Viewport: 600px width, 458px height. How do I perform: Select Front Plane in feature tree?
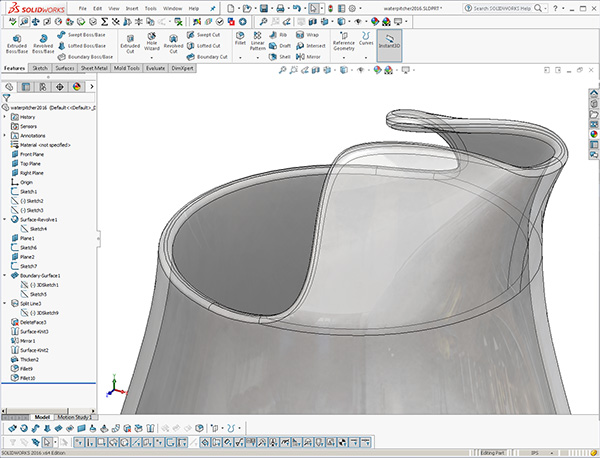(28, 154)
